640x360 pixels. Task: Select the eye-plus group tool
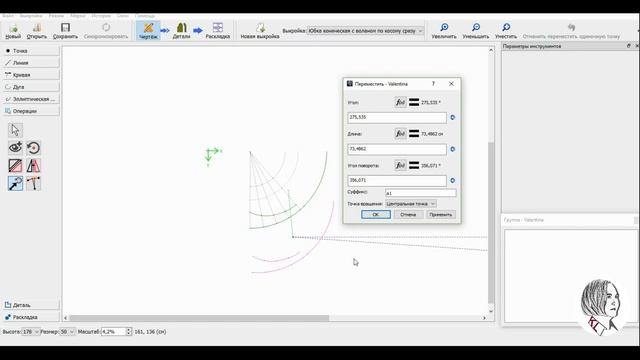coord(16,148)
